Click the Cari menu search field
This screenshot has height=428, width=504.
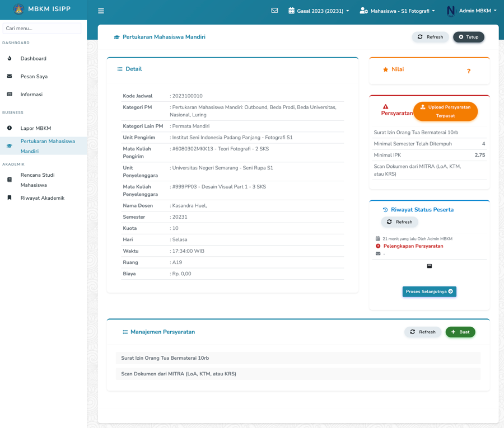coord(42,28)
